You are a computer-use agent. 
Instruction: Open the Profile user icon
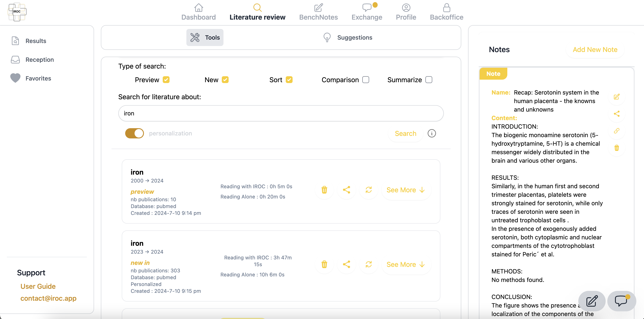pyautogui.click(x=406, y=7)
